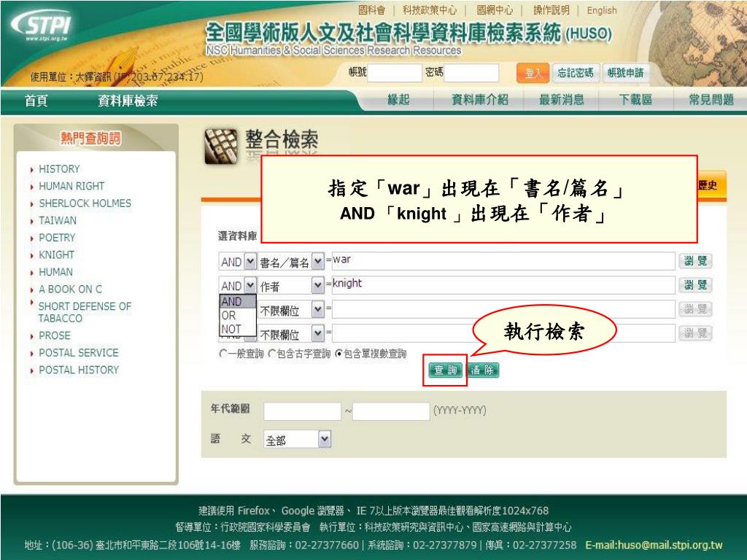The height and width of the screenshot is (560, 747).
Task: Choose NOT in the open operator list
Action: pyautogui.click(x=238, y=329)
